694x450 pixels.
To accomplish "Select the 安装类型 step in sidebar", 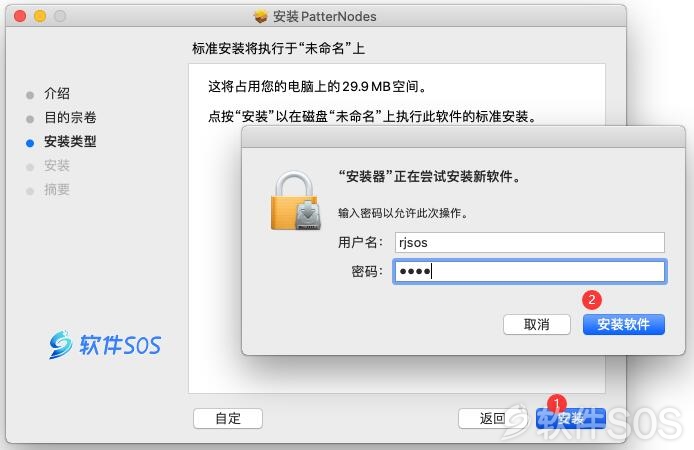I will (70, 141).
